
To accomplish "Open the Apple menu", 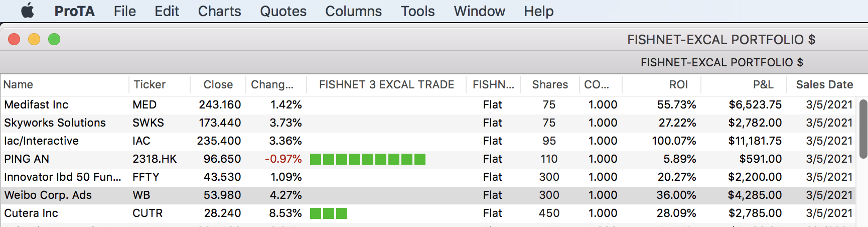I will point(28,11).
